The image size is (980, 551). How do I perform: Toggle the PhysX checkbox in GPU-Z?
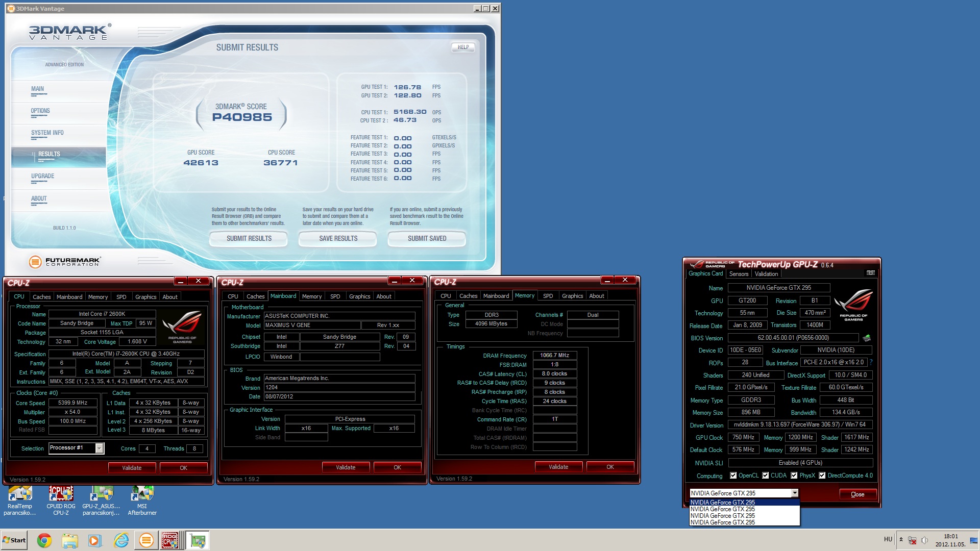click(794, 475)
